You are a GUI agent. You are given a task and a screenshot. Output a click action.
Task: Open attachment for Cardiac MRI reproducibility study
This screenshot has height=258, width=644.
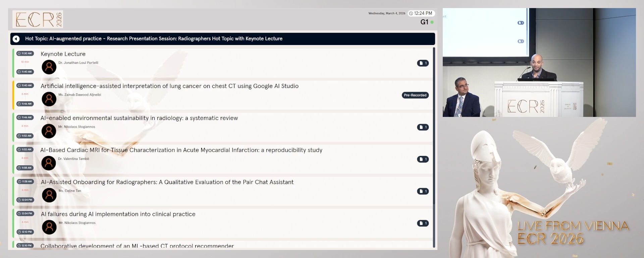click(423, 159)
